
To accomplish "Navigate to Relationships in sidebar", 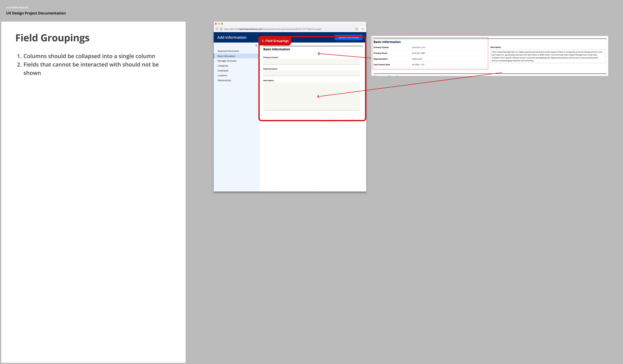I will pyautogui.click(x=224, y=80).
